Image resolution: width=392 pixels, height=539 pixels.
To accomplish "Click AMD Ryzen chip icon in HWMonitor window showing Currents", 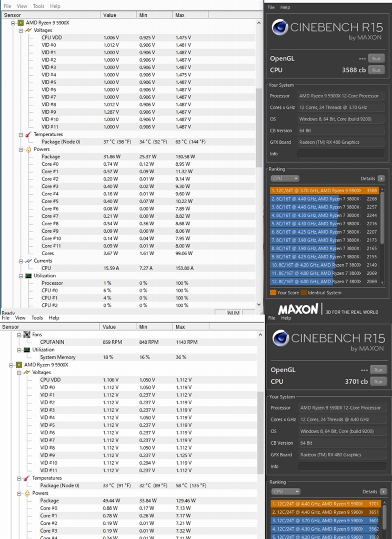I will 21,23.
